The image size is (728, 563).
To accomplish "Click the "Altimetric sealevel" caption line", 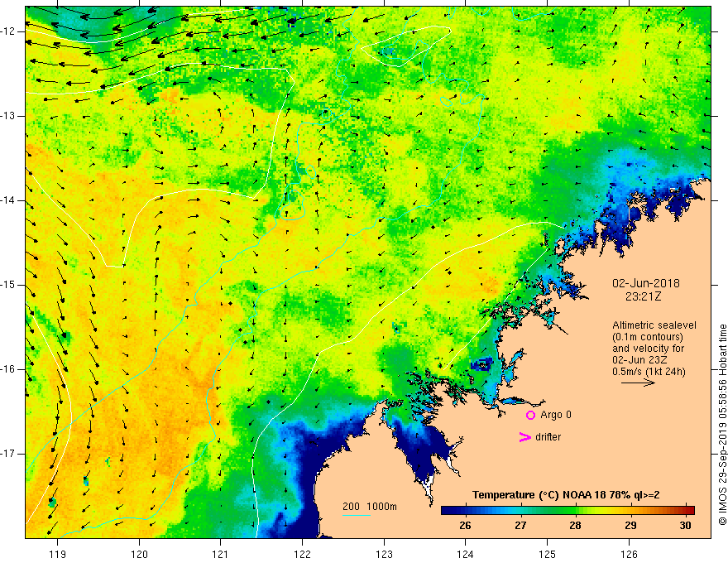I will [654, 325].
